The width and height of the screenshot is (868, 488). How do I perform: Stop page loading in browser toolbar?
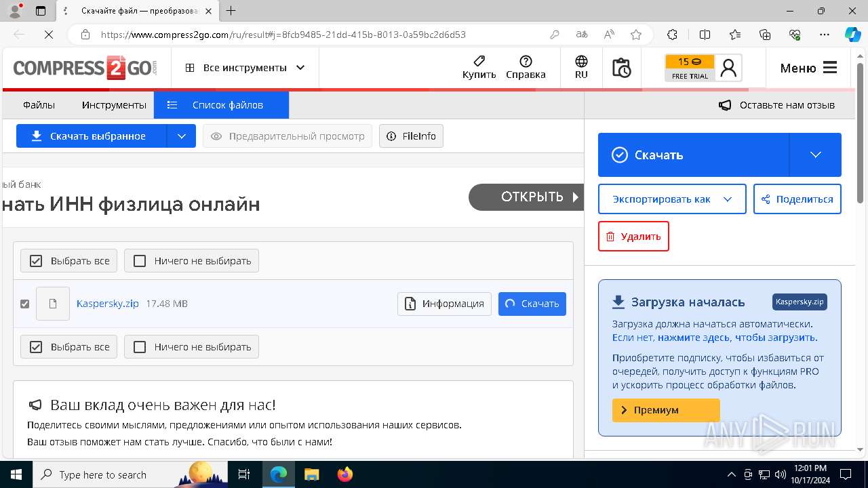click(47, 35)
